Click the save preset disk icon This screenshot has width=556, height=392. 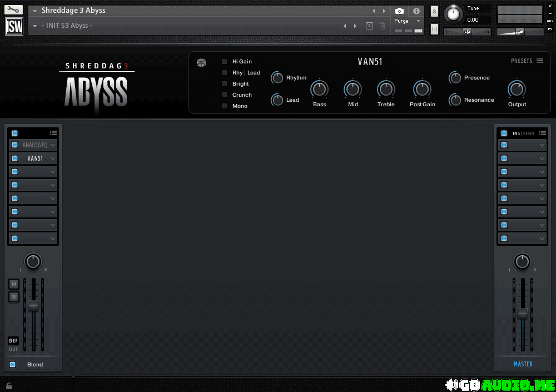tap(370, 26)
